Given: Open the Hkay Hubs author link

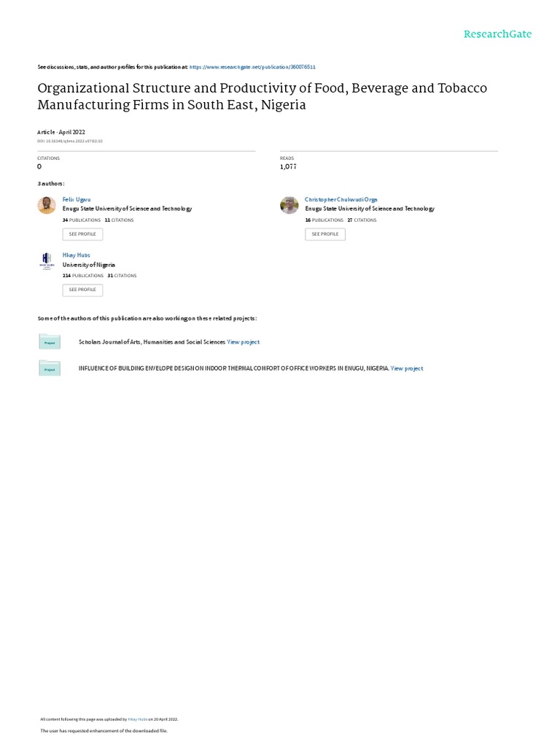Looking at the screenshot, I should 76,255.
